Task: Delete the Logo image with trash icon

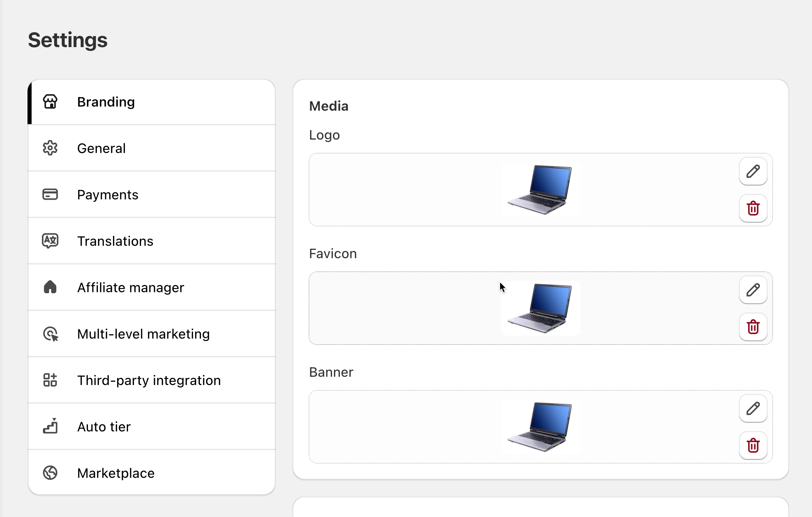Action: [x=753, y=208]
